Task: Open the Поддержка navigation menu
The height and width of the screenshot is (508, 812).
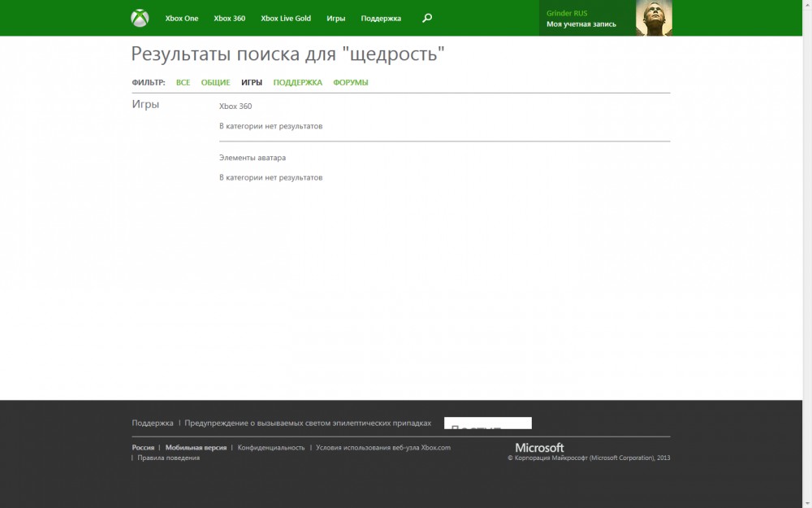Action: (381, 18)
